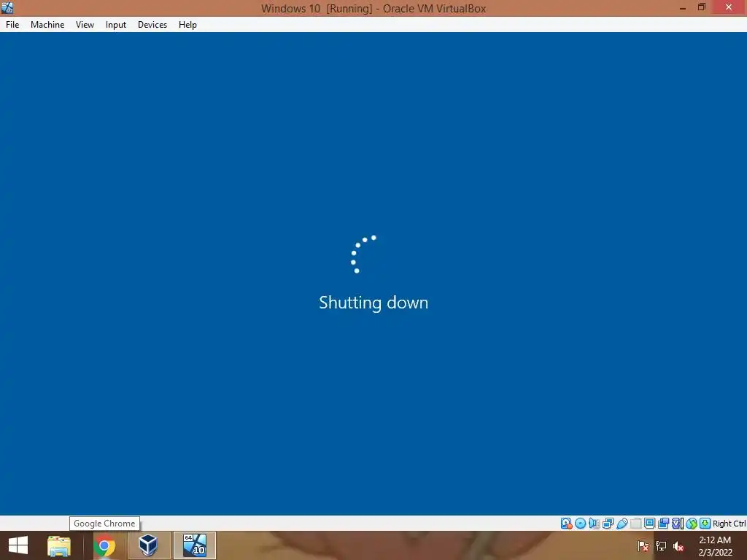747x560 pixels.
Task: Open the Devices menu
Action: coord(152,25)
